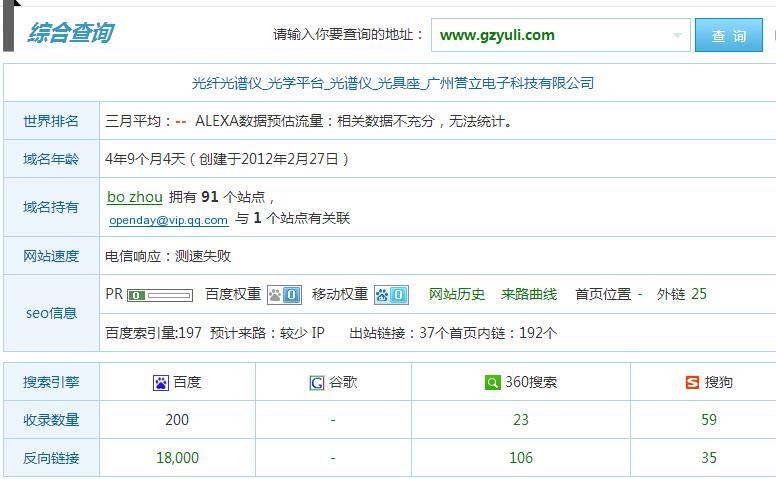Screen dimensions: 776x479
Task: Open the 来路曲线 link
Action: point(529,294)
